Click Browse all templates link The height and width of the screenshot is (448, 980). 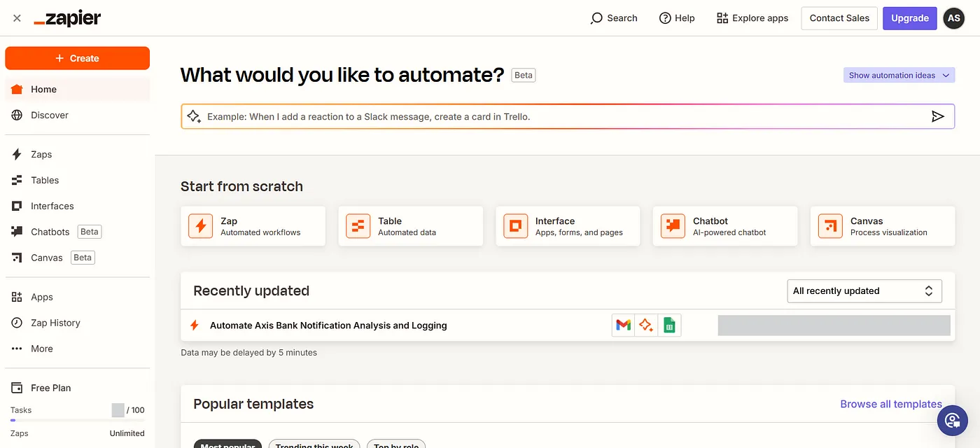coord(891,404)
